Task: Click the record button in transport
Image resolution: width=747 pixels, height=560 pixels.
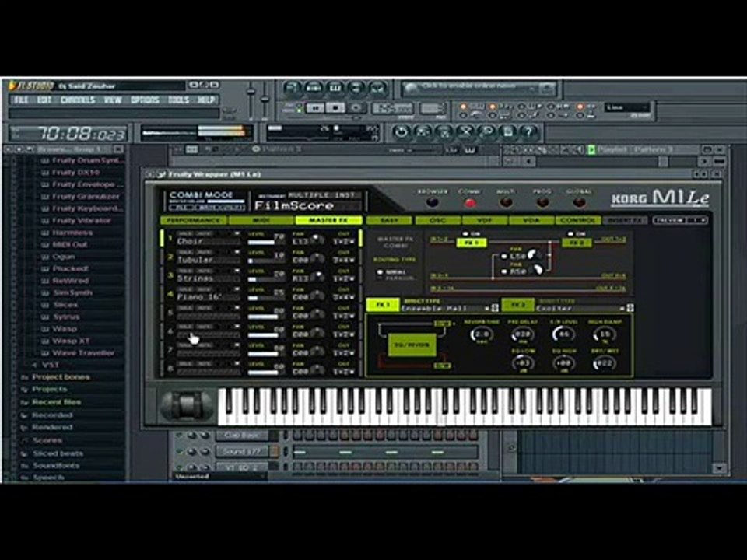Action: point(356,108)
